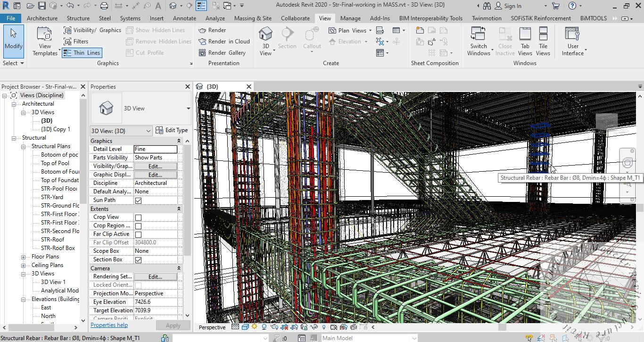Collapse the Structural Plans tree node
The image size is (644, 342).
click(x=23, y=146)
